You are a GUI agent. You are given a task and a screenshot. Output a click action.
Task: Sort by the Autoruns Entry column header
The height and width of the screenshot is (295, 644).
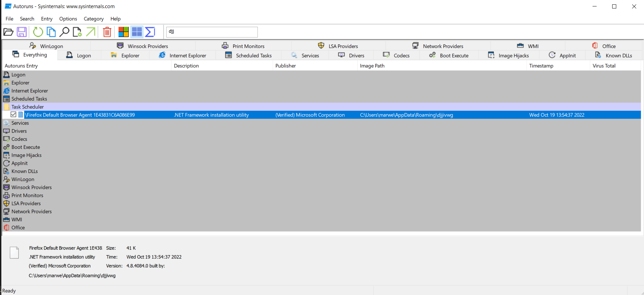tap(87, 66)
